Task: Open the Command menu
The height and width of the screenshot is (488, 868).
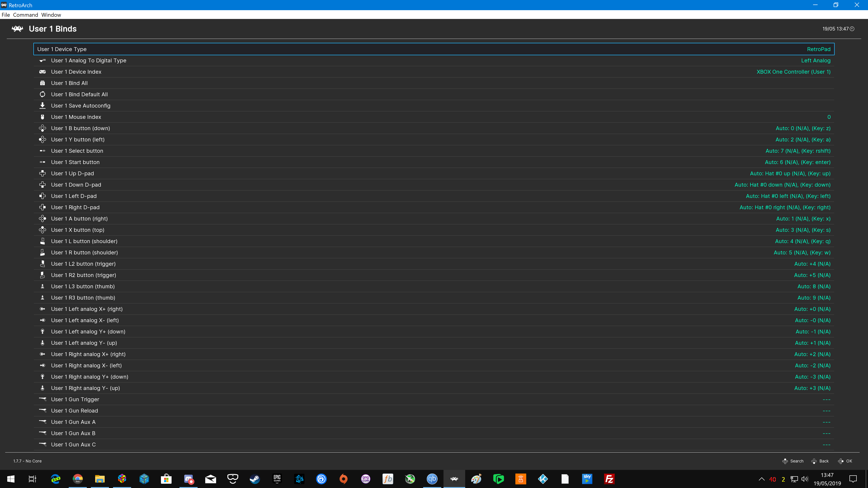Action: pyautogui.click(x=26, y=15)
